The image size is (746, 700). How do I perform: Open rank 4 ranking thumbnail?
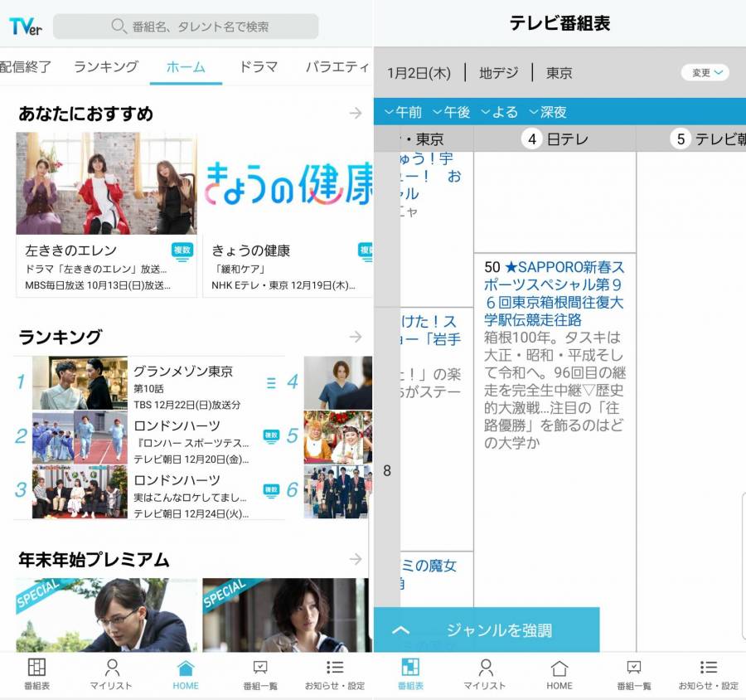[338, 383]
